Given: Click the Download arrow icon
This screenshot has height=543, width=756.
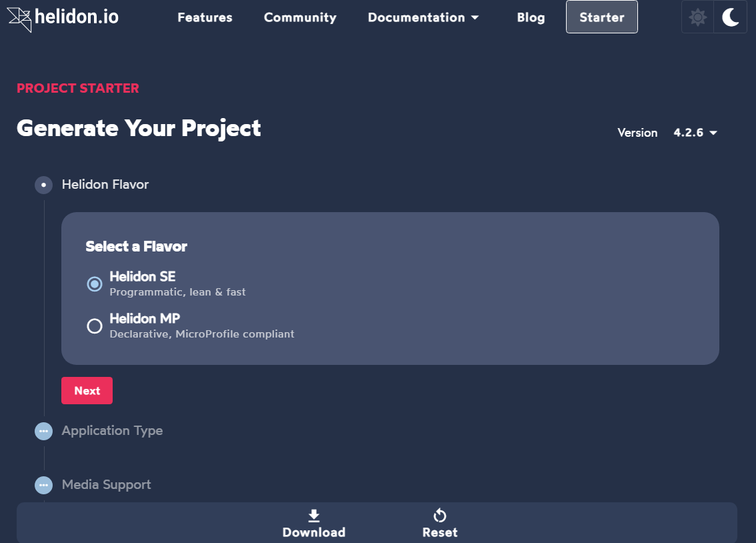Looking at the screenshot, I should click(x=314, y=516).
